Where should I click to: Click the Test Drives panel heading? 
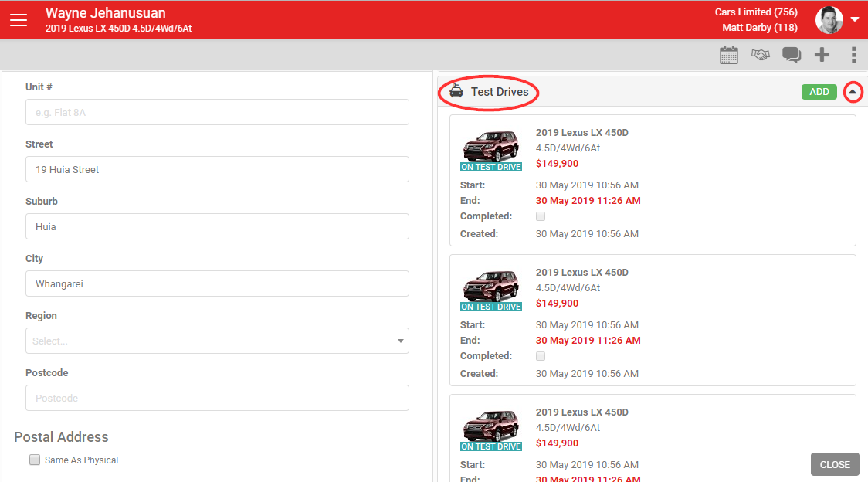[500, 92]
